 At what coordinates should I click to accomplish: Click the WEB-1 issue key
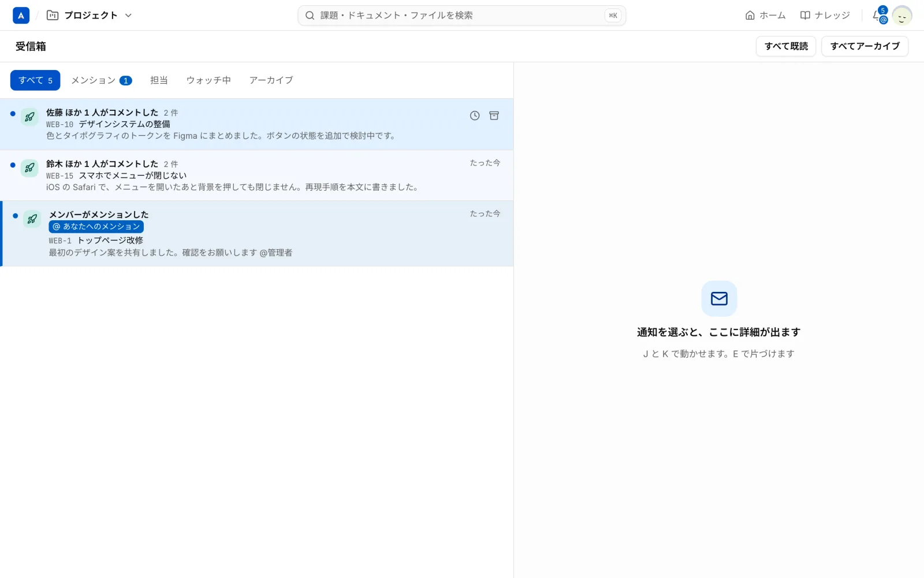tap(60, 240)
